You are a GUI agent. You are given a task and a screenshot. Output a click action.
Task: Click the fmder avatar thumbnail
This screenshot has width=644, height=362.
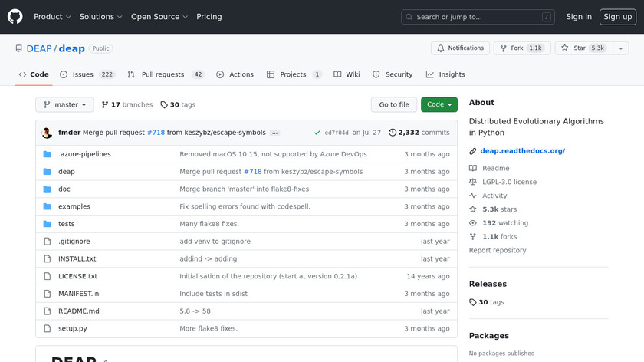[47, 133]
